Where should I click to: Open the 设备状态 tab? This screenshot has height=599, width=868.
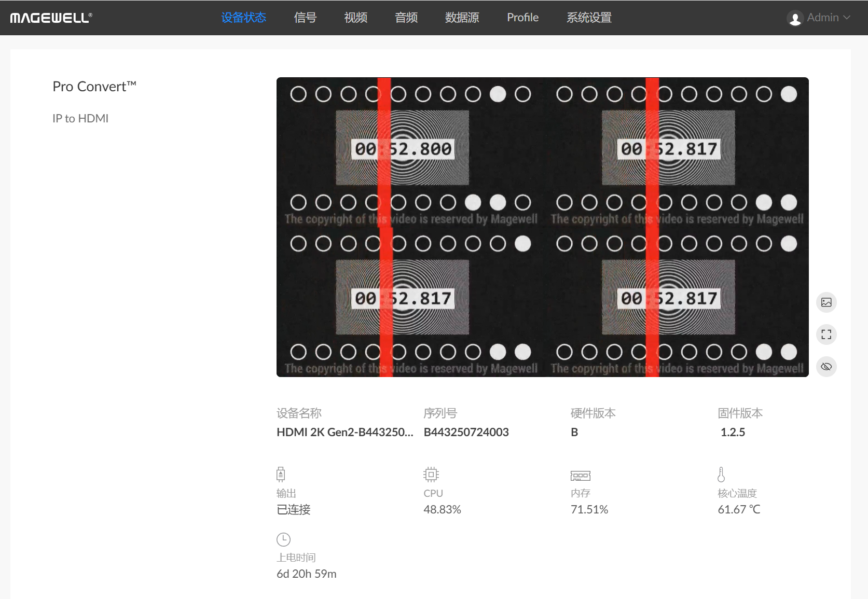243,18
